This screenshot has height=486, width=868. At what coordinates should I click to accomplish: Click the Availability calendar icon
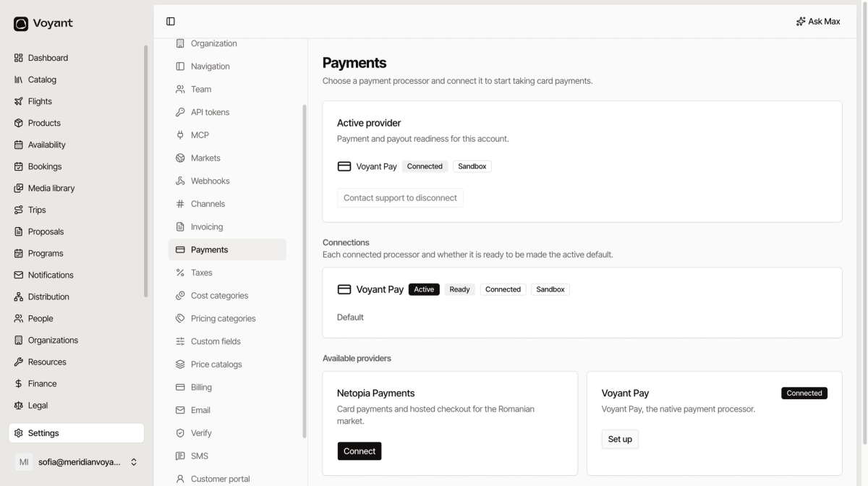19,145
